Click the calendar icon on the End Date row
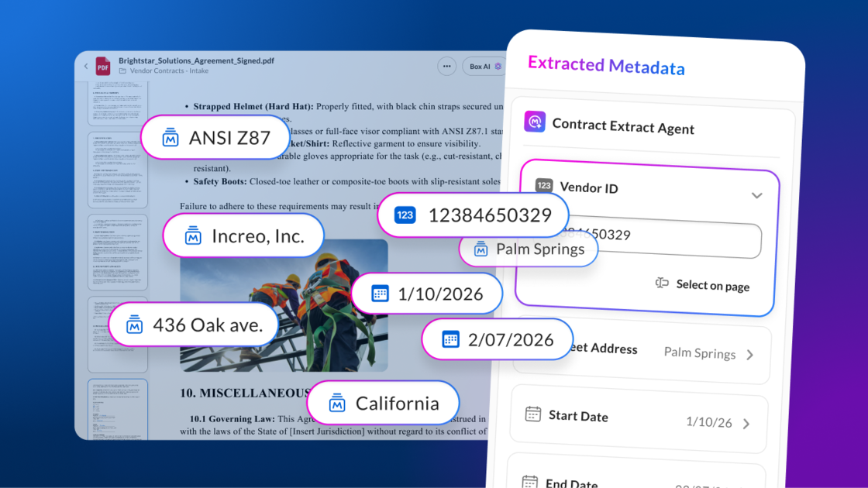Screen dimensions: 868x488 click(x=530, y=480)
